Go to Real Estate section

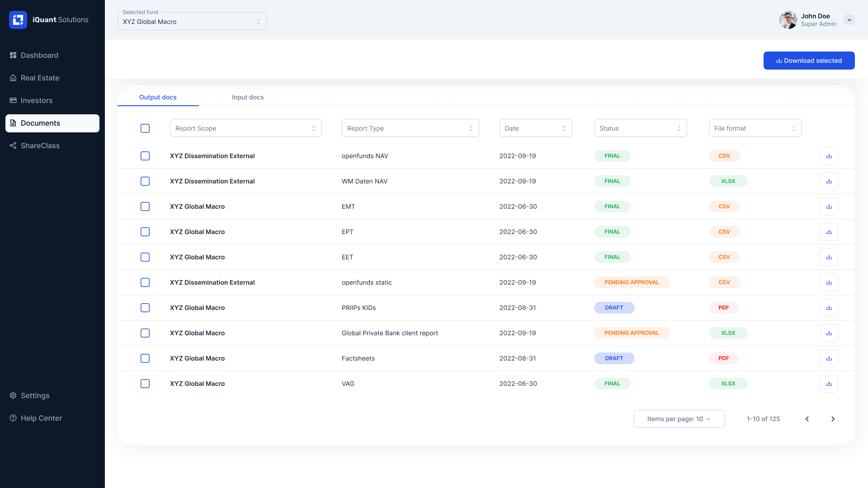(x=52, y=78)
